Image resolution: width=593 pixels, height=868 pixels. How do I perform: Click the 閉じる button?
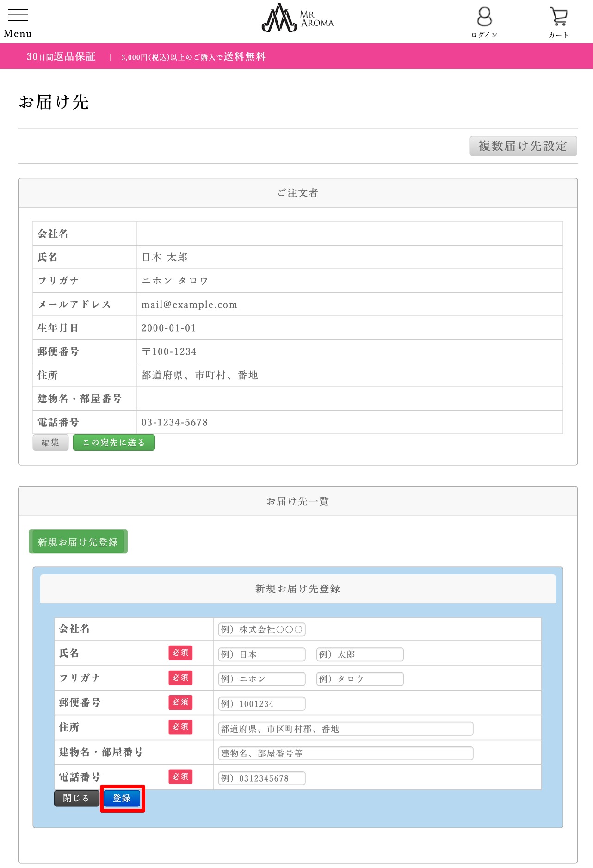pos(76,798)
